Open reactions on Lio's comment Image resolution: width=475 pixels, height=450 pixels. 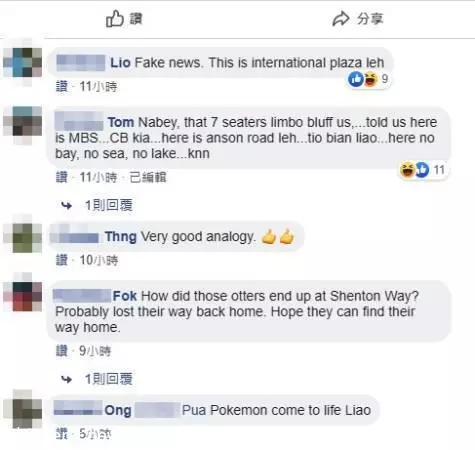(368, 79)
